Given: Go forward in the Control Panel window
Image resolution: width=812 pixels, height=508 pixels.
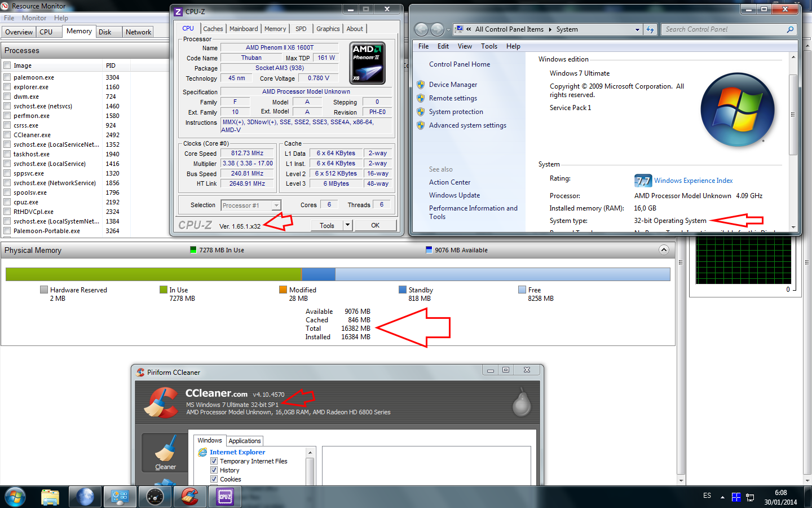Looking at the screenshot, I should (x=437, y=29).
